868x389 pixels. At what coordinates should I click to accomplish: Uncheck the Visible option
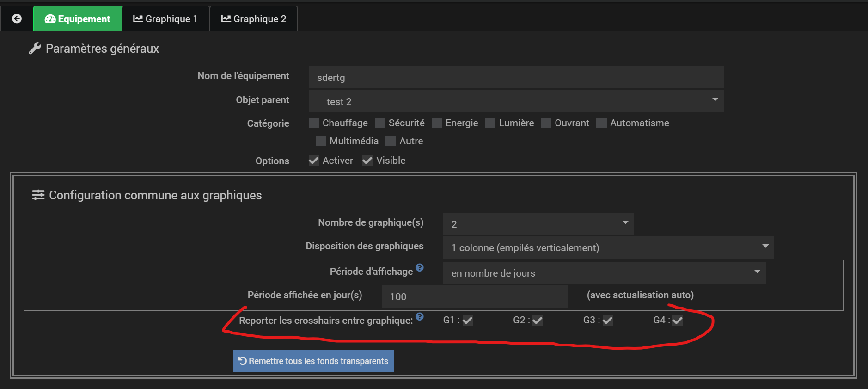tap(367, 161)
